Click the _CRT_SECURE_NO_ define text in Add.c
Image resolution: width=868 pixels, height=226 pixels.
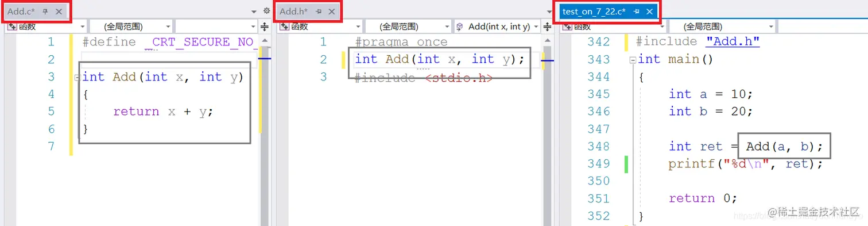coord(201,42)
